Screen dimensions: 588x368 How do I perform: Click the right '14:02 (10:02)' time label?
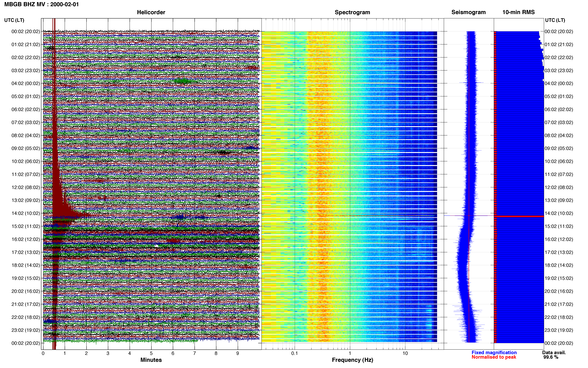click(559, 213)
